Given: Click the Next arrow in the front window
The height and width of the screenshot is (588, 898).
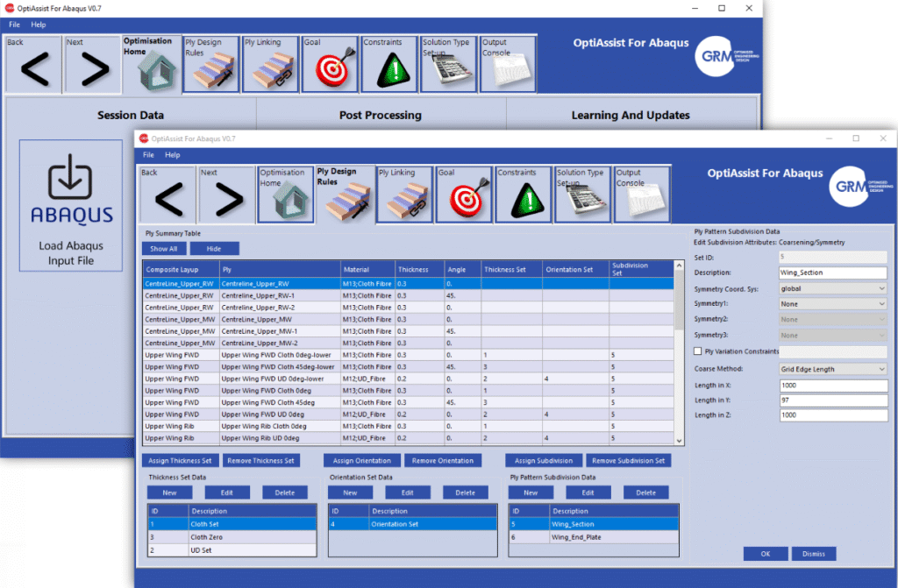Looking at the screenshot, I should tap(227, 195).
